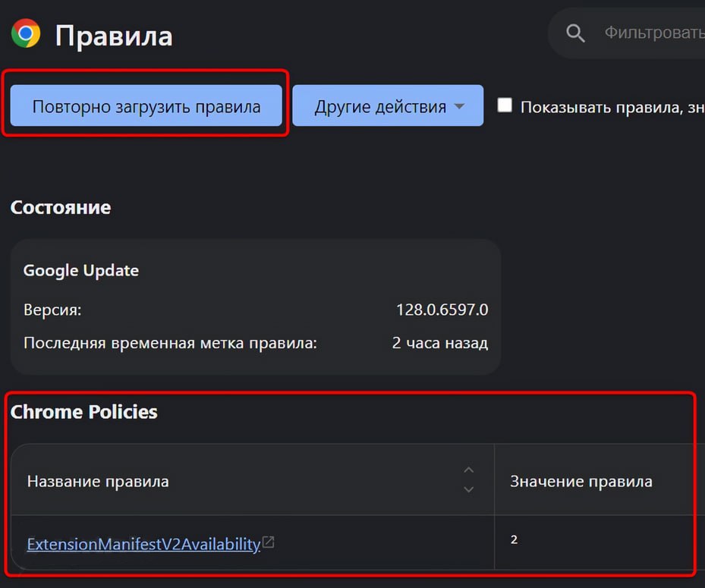705x588 pixels.
Task: Select version number 128.0.6597.0
Action: (x=442, y=310)
